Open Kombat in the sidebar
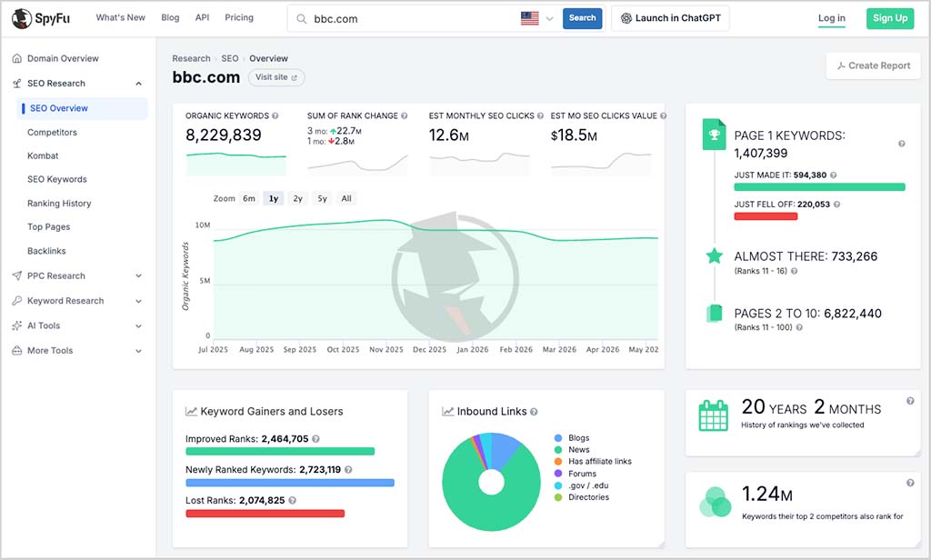Viewport: 931px width, 560px height. click(43, 155)
